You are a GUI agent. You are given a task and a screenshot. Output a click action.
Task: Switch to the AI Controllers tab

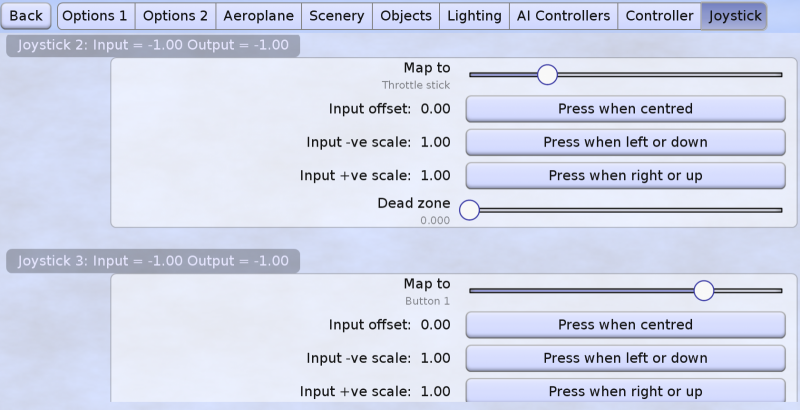pyautogui.click(x=563, y=16)
